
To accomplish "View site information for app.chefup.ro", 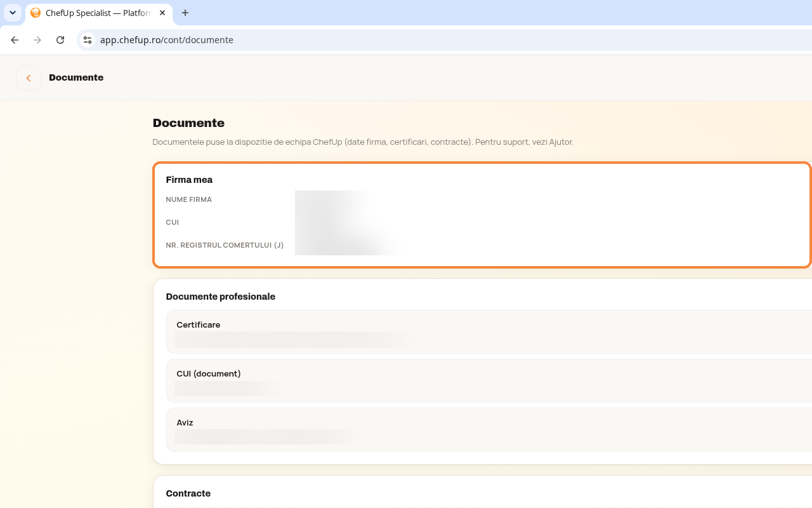I will (88, 40).
